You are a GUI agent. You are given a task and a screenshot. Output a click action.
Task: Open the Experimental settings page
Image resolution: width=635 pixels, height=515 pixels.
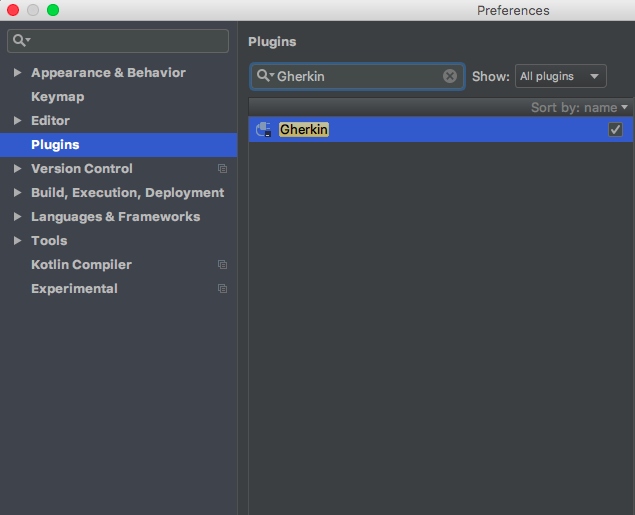click(x=74, y=289)
